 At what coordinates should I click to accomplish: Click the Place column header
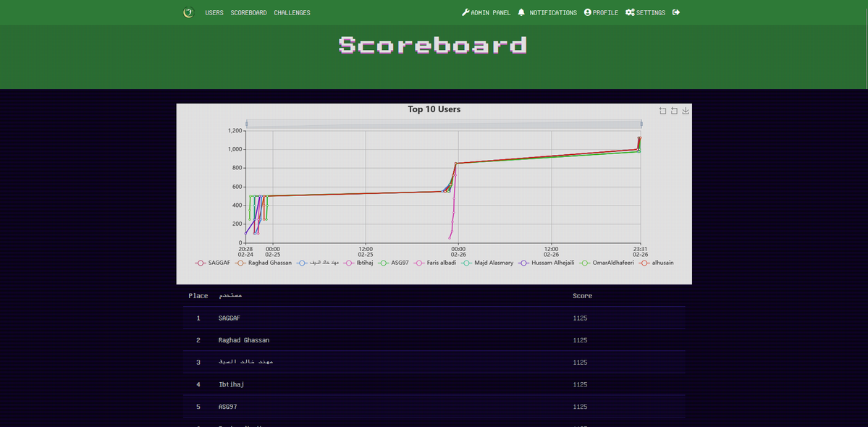tap(198, 296)
